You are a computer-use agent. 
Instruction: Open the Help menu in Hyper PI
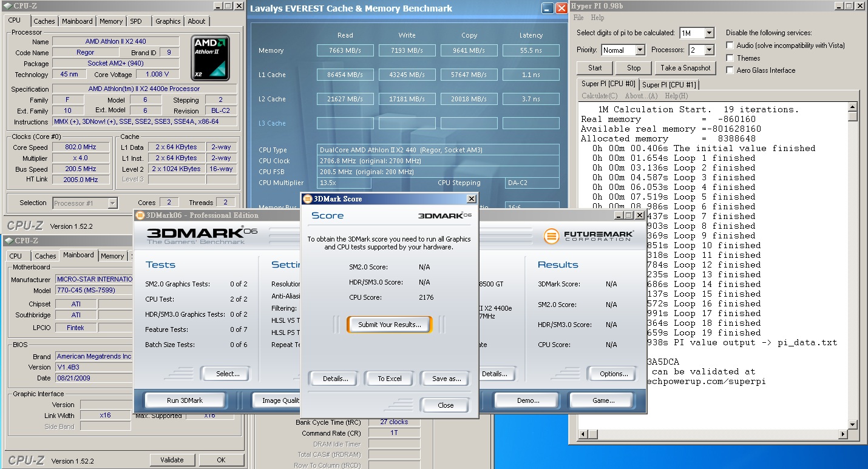[x=598, y=18]
